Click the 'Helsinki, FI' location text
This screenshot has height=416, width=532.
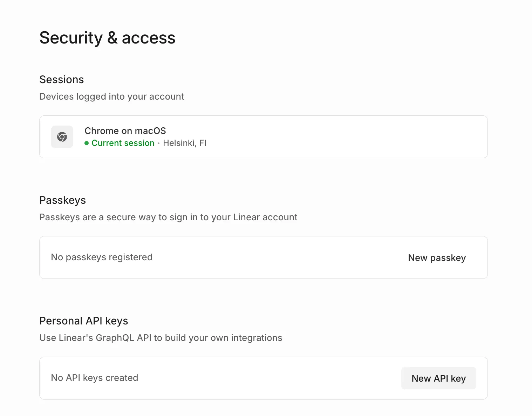(x=185, y=143)
